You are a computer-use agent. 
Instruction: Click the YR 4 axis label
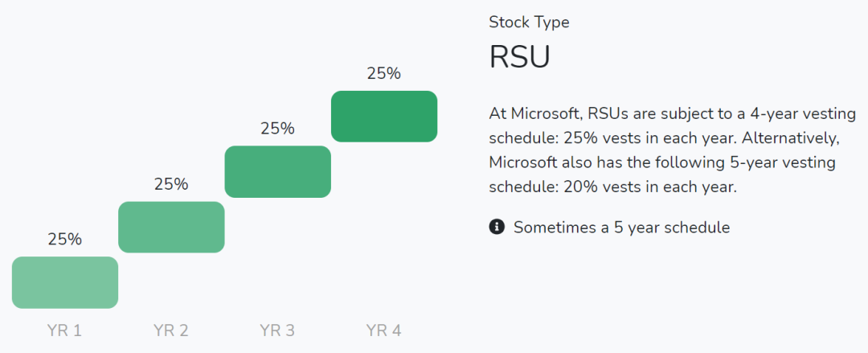383,330
